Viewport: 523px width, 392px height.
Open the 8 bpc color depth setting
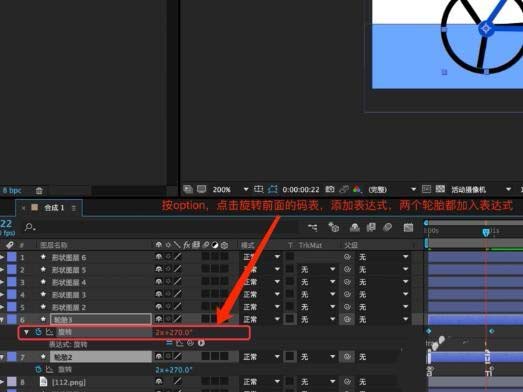click(x=12, y=190)
